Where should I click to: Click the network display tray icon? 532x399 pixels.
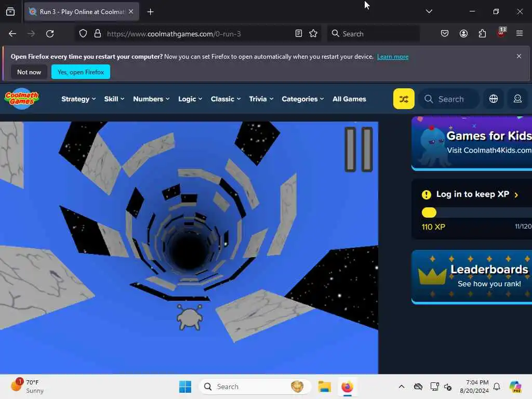[434, 387]
